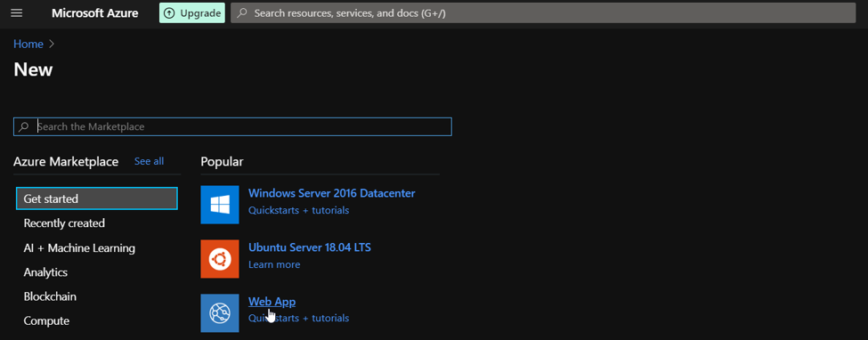Open Learn more under Ubuntu Server
The height and width of the screenshot is (340, 868).
click(274, 264)
